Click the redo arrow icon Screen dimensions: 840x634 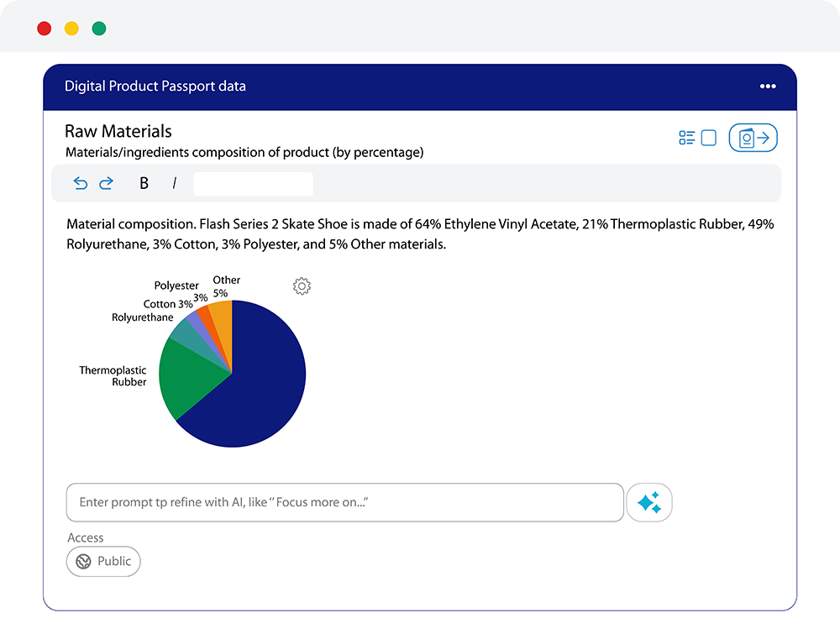pyautogui.click(x=106, y=184)
